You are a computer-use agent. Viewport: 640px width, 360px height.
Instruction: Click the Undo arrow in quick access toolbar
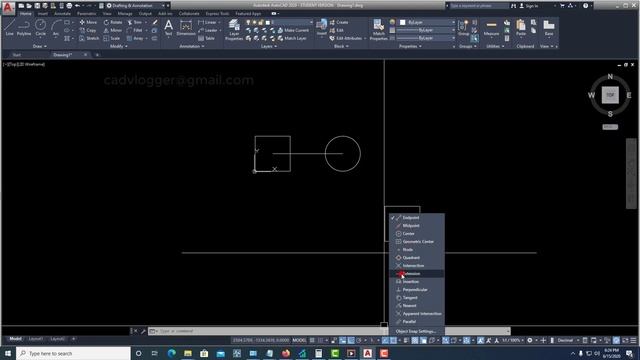tap(77, 6)
